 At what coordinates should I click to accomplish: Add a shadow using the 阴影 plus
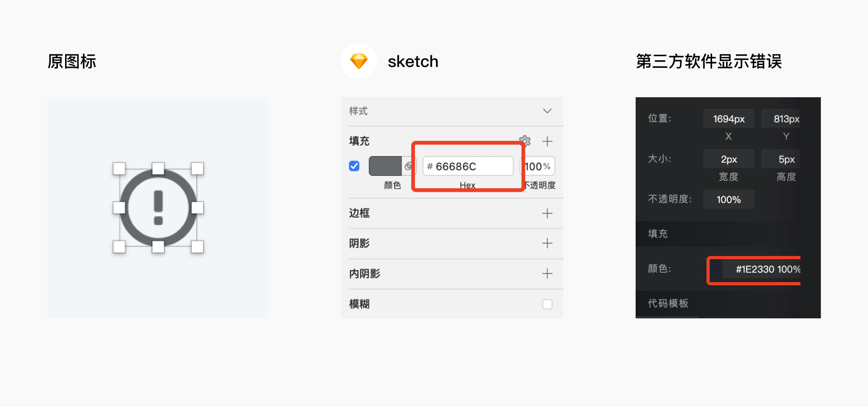click(547, 243)
